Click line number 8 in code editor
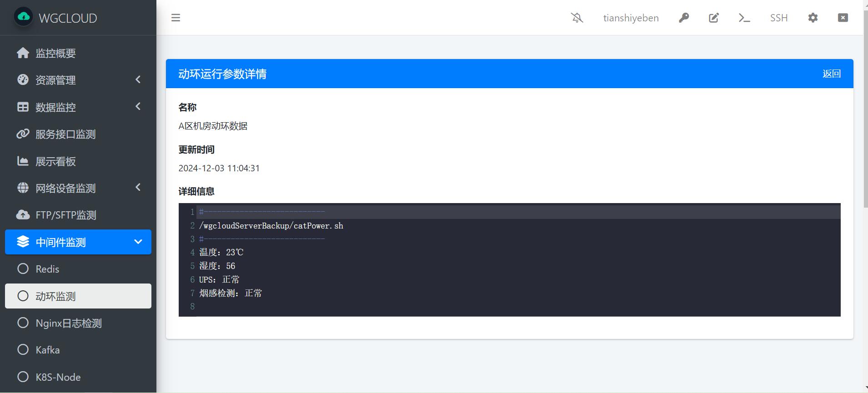Viewport: 868px width, 393px height. click(192, 306)
